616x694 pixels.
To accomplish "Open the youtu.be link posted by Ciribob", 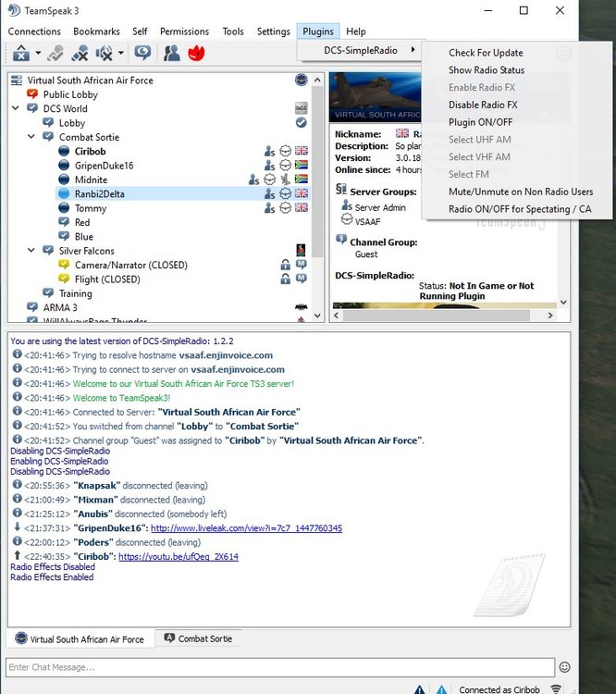I will 179,556.
